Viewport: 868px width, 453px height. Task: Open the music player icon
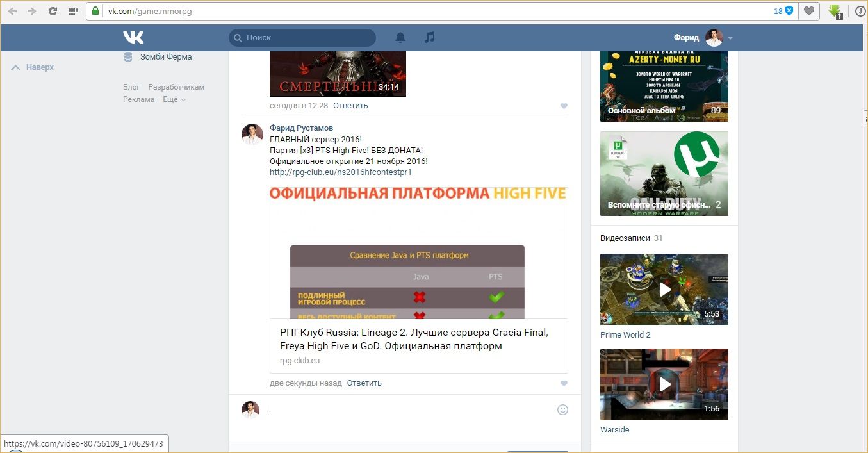(430, 37)
